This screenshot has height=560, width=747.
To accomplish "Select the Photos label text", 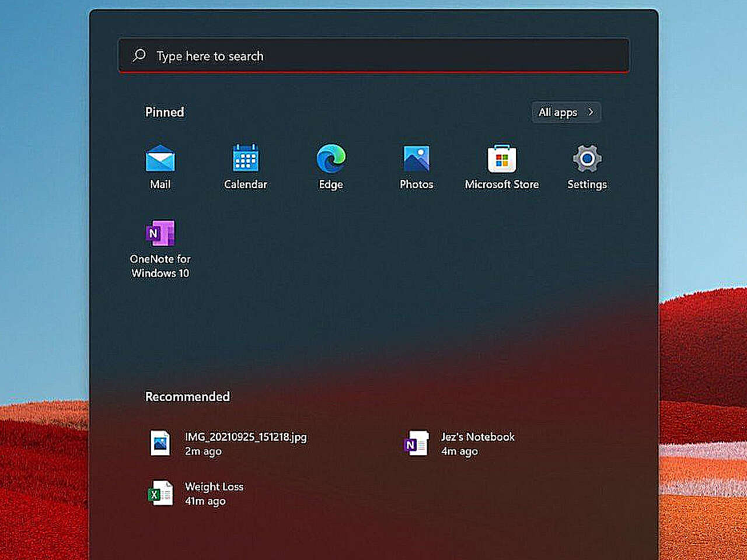I will click(416, 184).
